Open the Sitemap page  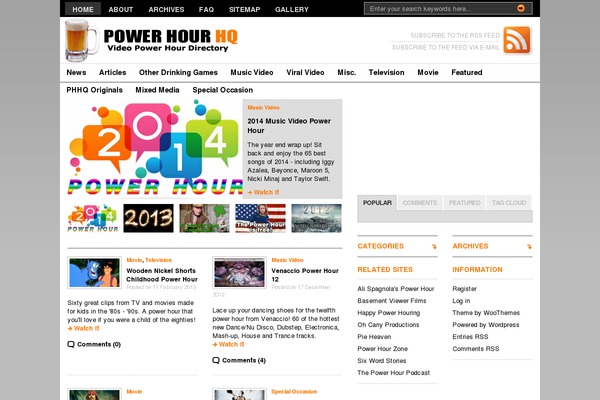pyautogui.click(x=245, y=9)
